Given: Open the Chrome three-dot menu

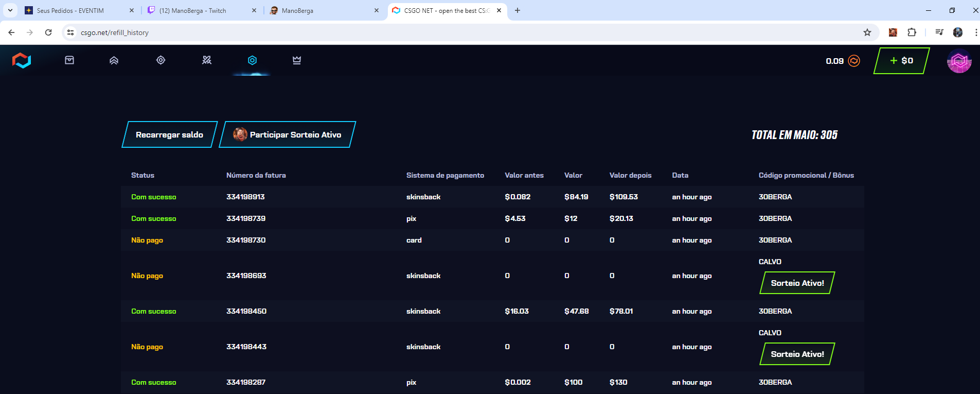Looking at the screenshot, I should click(975, 32).
